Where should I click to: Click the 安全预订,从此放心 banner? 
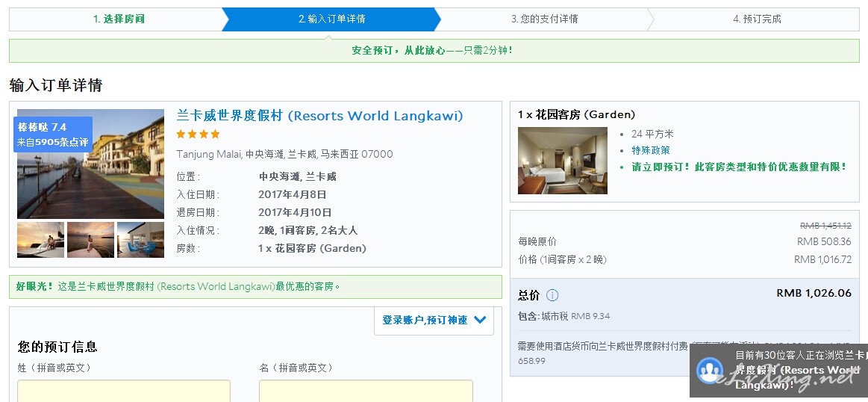point(434,51)
